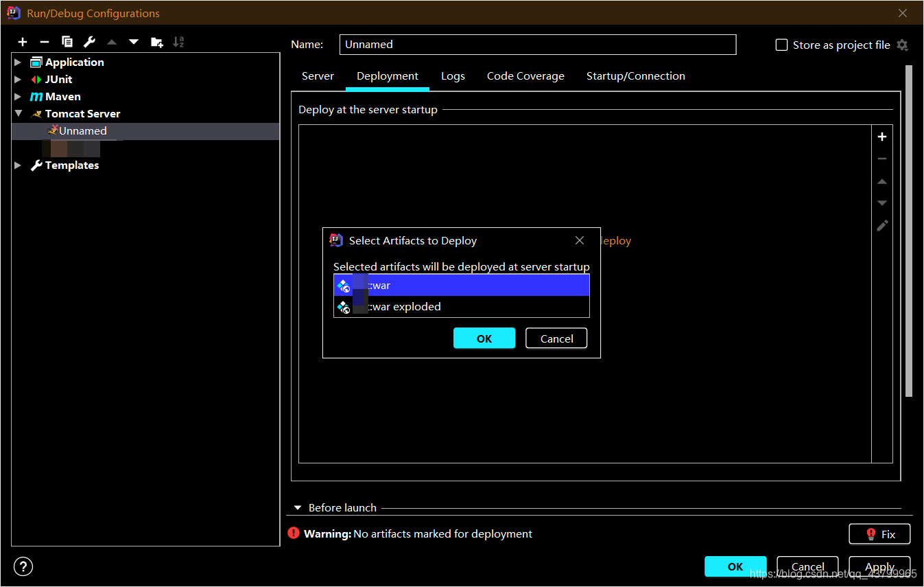Click the Fix button for warning
Viewport: 924px width, 587px height.
point(879,534)
